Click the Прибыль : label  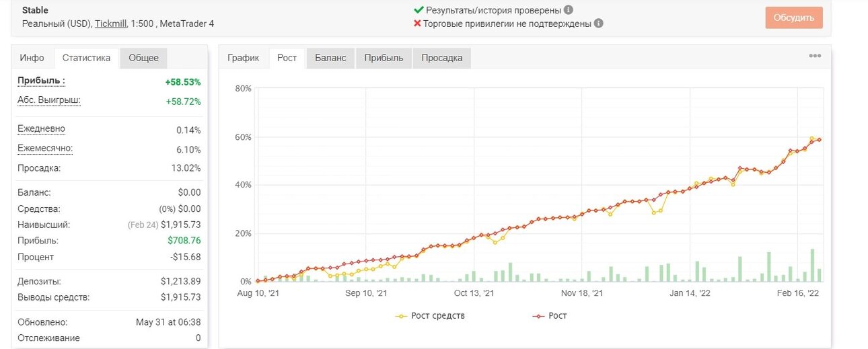(42, 81)
